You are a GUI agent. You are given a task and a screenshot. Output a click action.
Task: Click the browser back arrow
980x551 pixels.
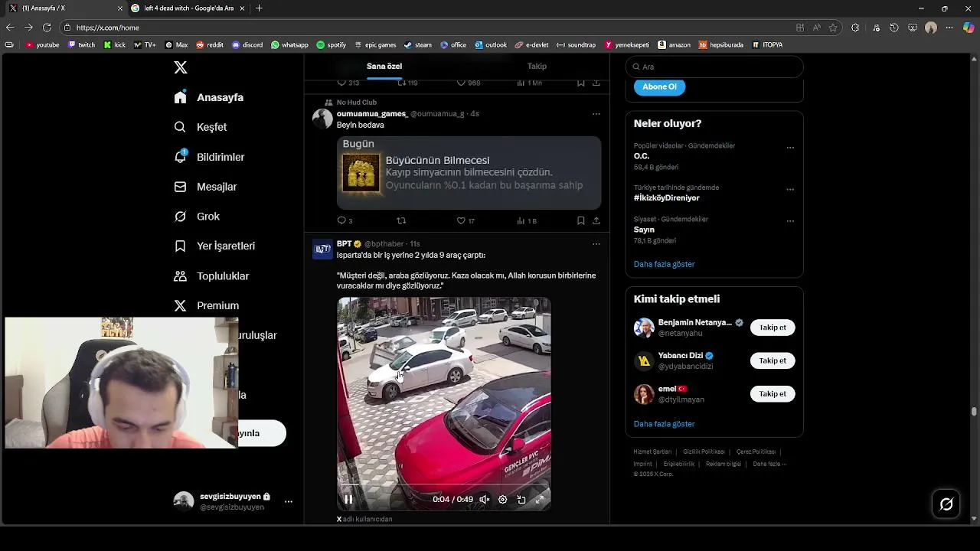(10, 28)
